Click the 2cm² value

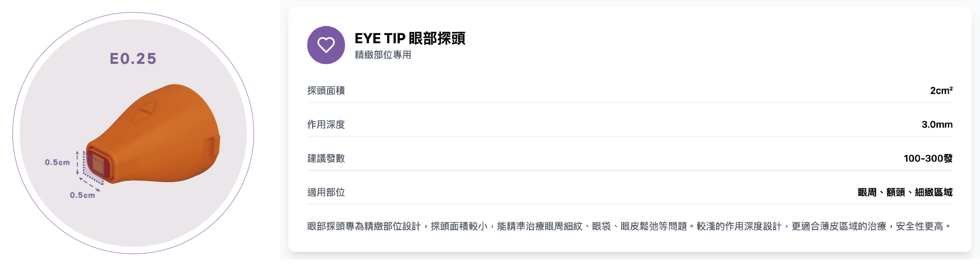click(941, 91)
